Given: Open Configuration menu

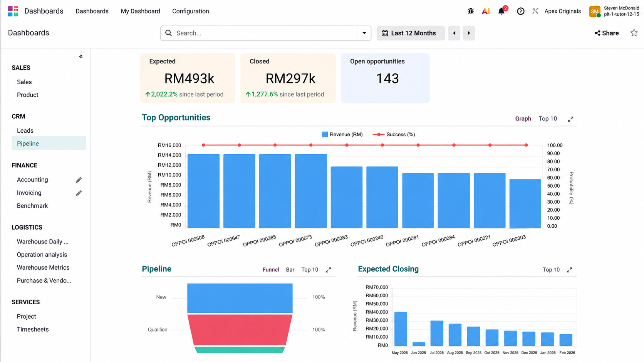Looking at the screenshot, I should click(191, 11).
